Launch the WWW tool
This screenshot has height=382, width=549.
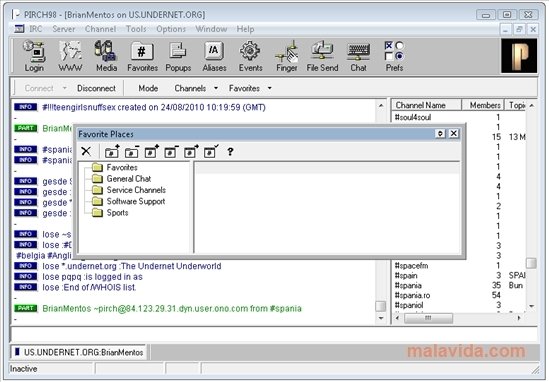click(70, 56)
